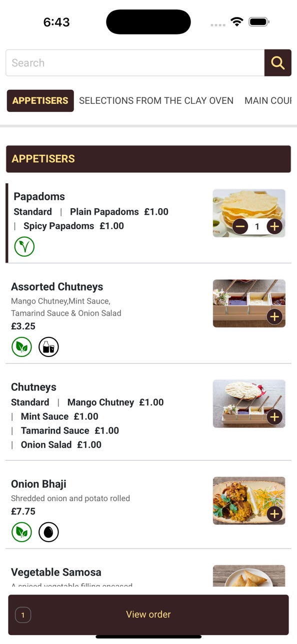Tap the vegetarian leaf icon under Assorted Chutneys
The width and height of the screenshot is (297, 644).
point(21,347)
